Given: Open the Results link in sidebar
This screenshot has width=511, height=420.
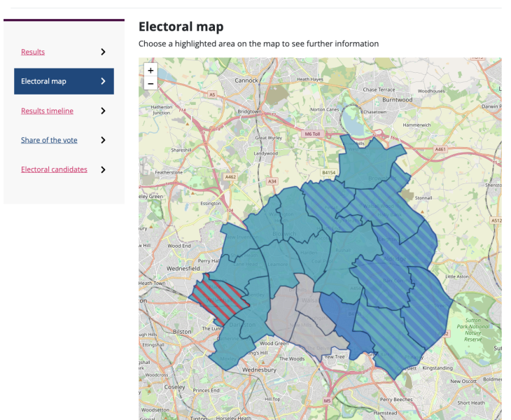Looking at the screenshot, I should [x=33, y=52].
